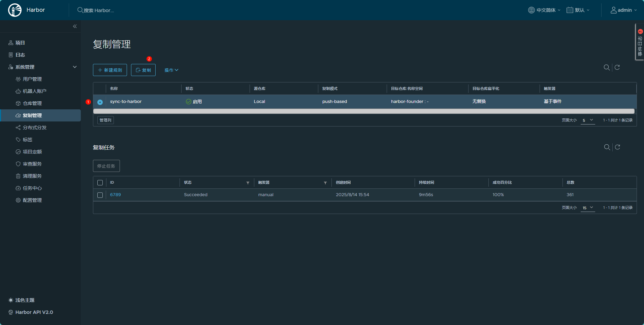
Task: Click the Harbor logo icon
Action: coord(15,10)
